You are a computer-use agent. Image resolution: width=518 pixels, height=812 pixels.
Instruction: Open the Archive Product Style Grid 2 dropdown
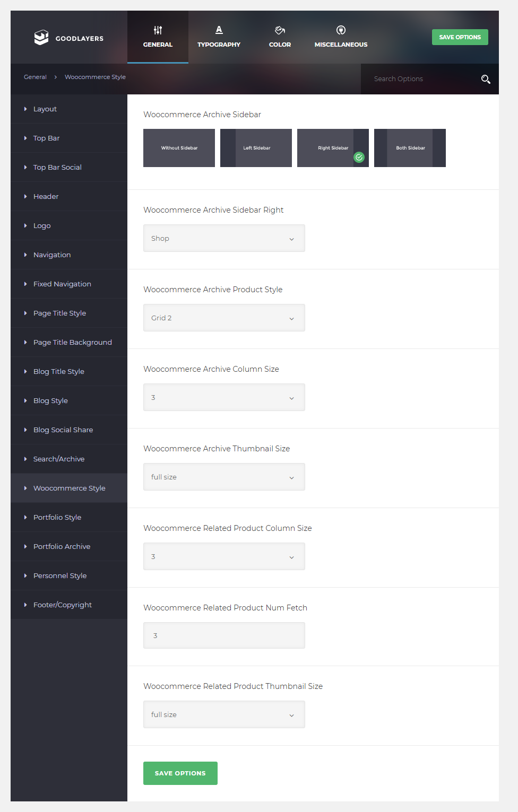[x=224, y=318]
